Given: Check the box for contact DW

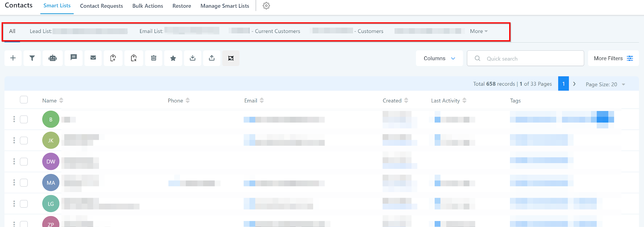Looking at the screenshot, I should (x=24, y=161).
